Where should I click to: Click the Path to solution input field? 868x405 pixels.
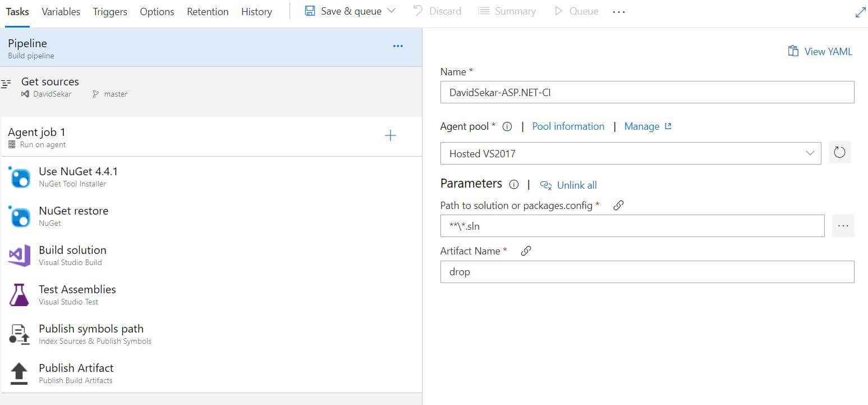pos(632,226)
